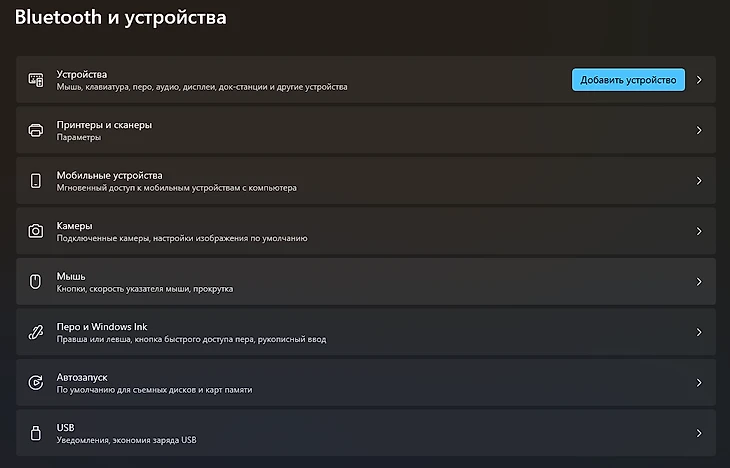This screenshot has width=730, height=468.
Task: Select the Принтеры и сканеры title
Action: pyautogui.click(x=104, y=125)
